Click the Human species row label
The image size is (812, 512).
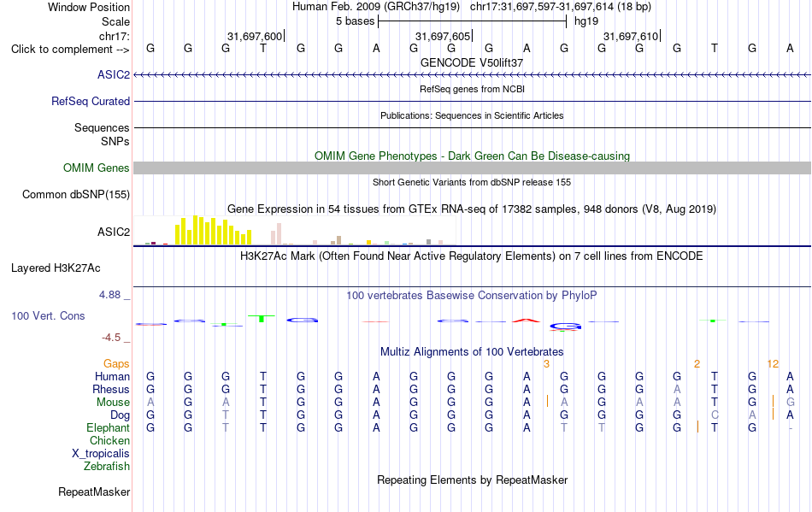pos(112,376)
